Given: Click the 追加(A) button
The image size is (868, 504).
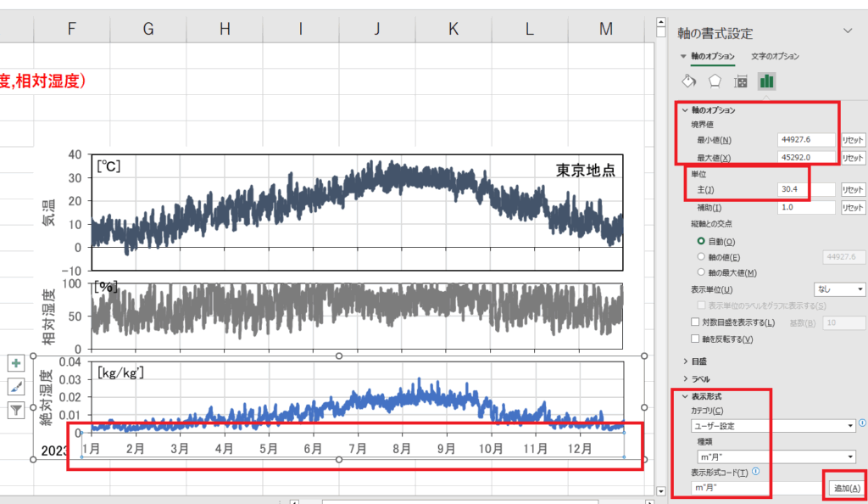Looking at the screenshot, I should 847,488.
